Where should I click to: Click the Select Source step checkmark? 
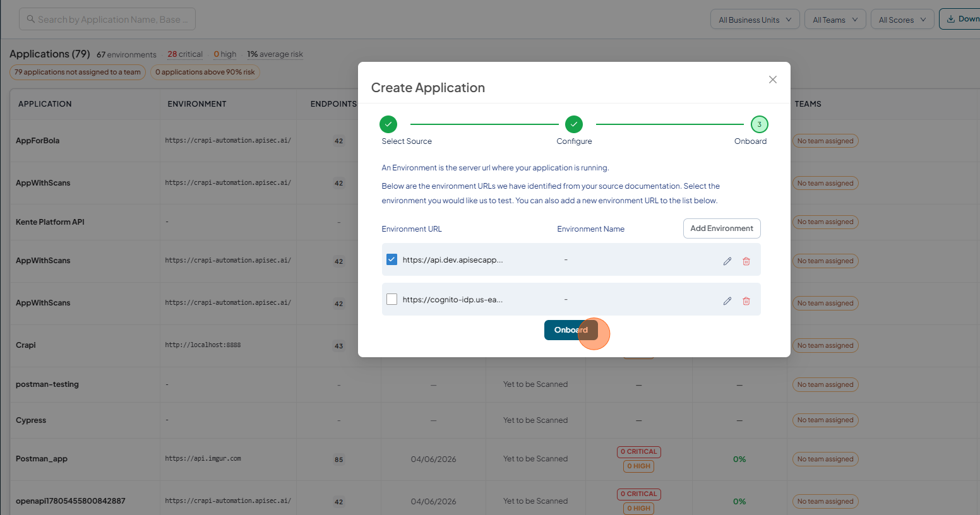click(x=388, y=124)
